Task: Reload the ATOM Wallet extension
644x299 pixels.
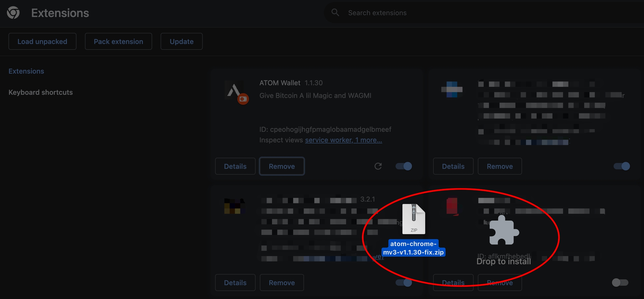Action: pyautogui.click(x=378, y=166)
